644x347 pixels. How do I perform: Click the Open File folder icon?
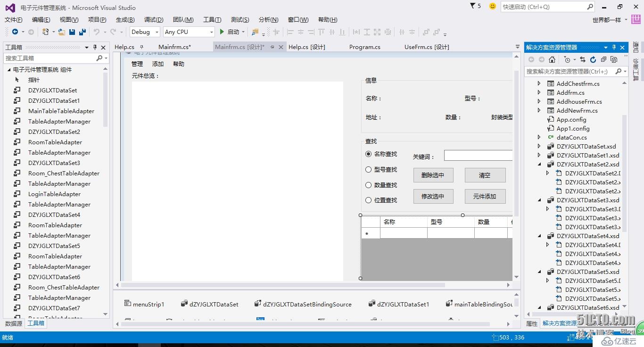coord(62,32)
